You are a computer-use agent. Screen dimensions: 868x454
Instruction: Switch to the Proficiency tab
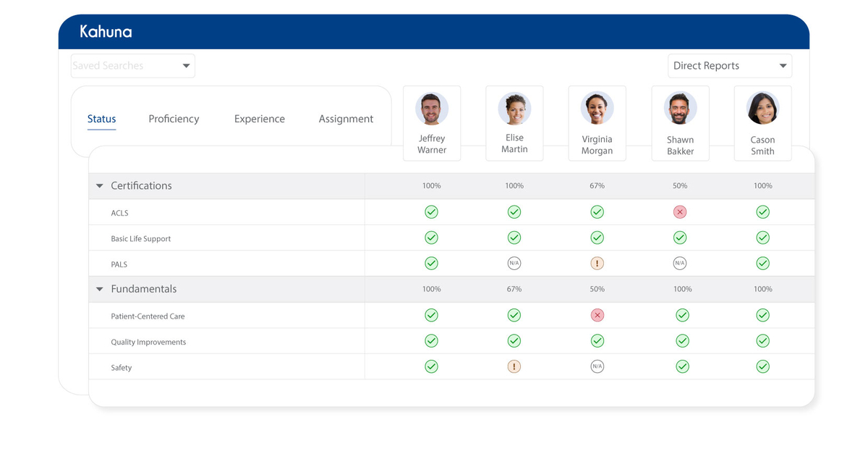(174, 118)
